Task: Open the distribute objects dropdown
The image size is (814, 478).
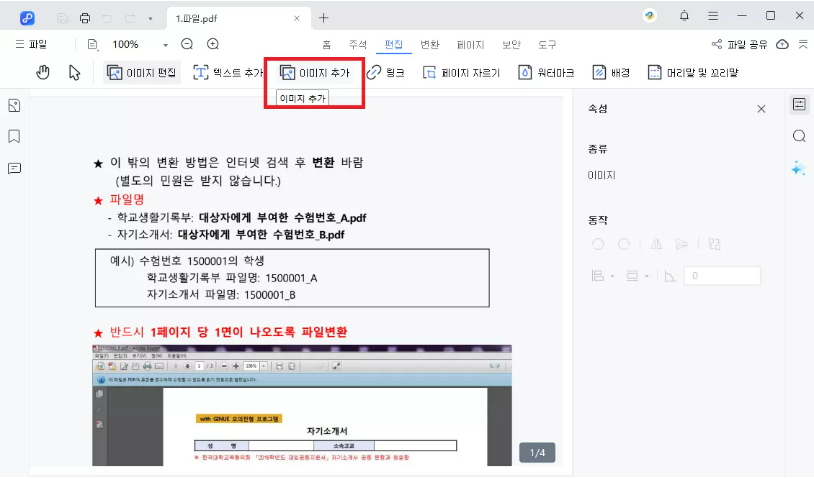Action: point(637,276)
